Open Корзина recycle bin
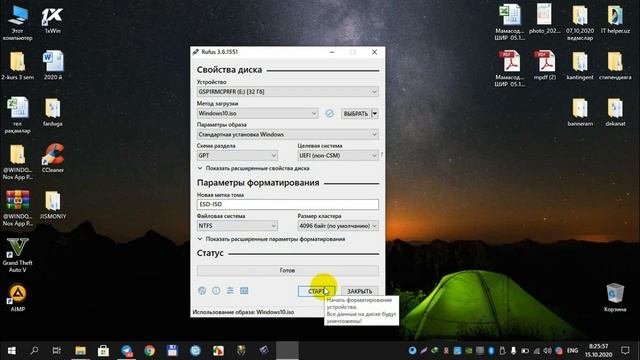 615,298
